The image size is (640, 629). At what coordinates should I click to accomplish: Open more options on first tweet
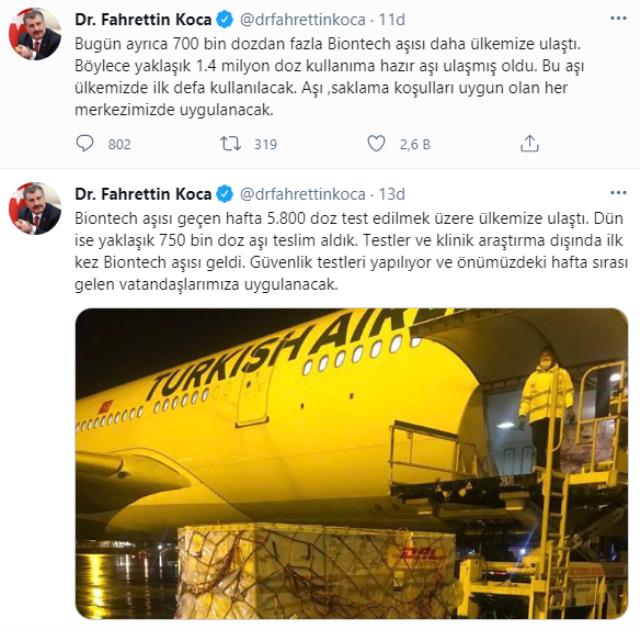(618, 18)
